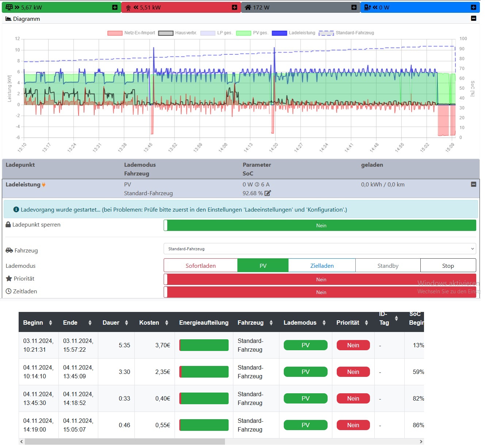
Task: Toggle Ladepunkt sperren switch
Action: coord(320,225)
